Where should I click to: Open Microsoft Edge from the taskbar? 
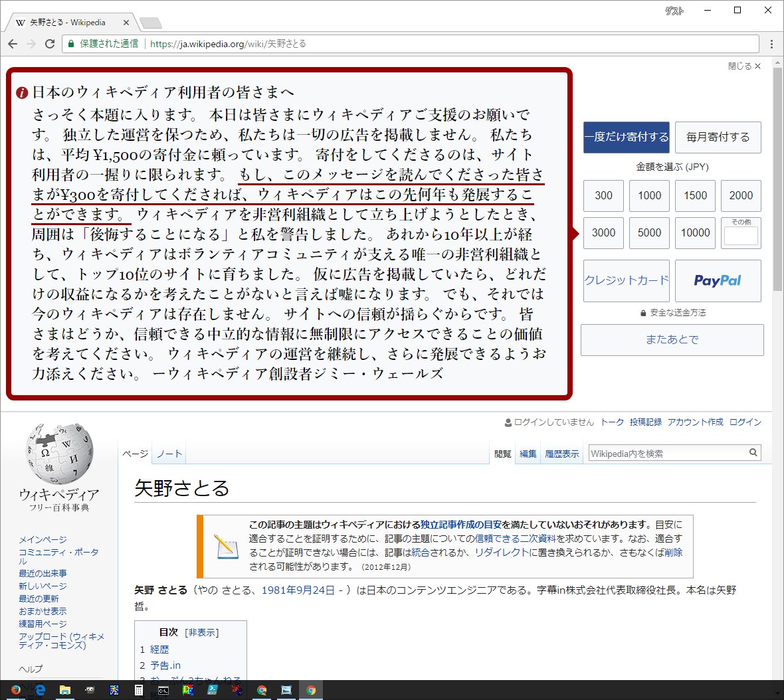[41, 690]
